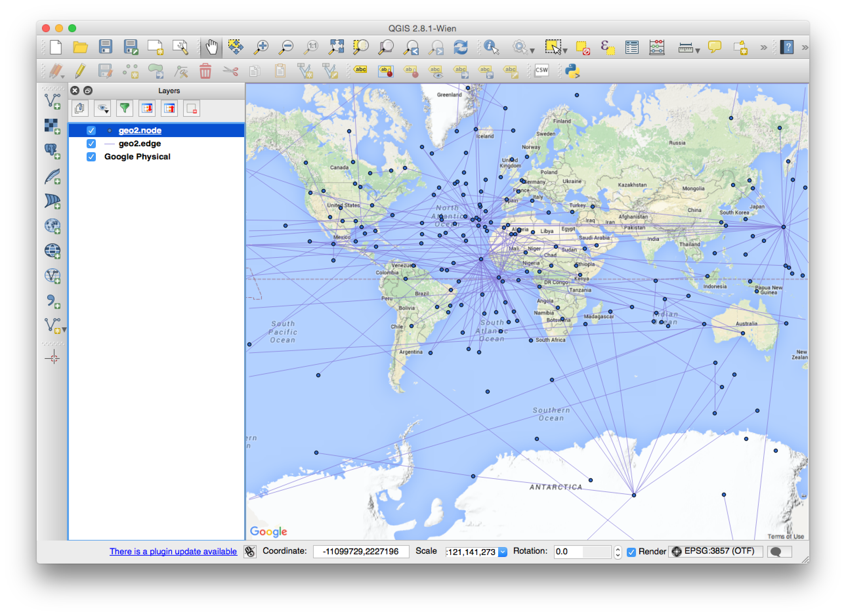
Task: Click the Add Raster Layer icon
Action: pos(53,126)
